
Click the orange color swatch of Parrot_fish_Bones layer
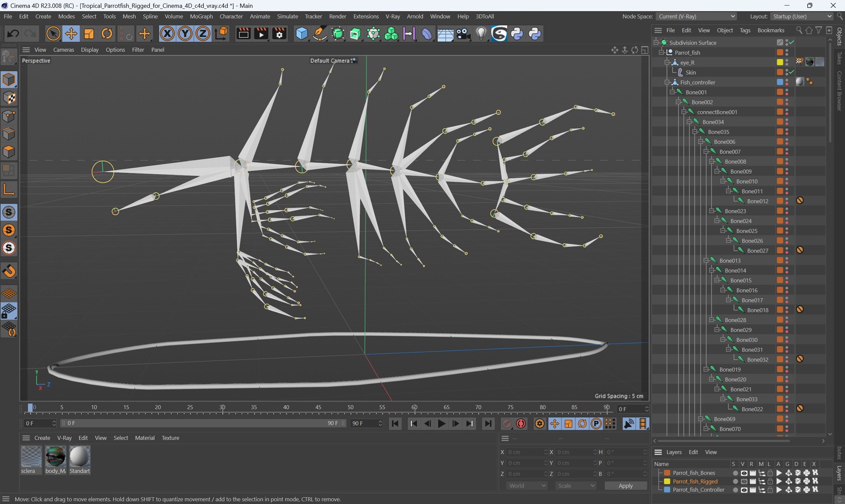point(667,473)
